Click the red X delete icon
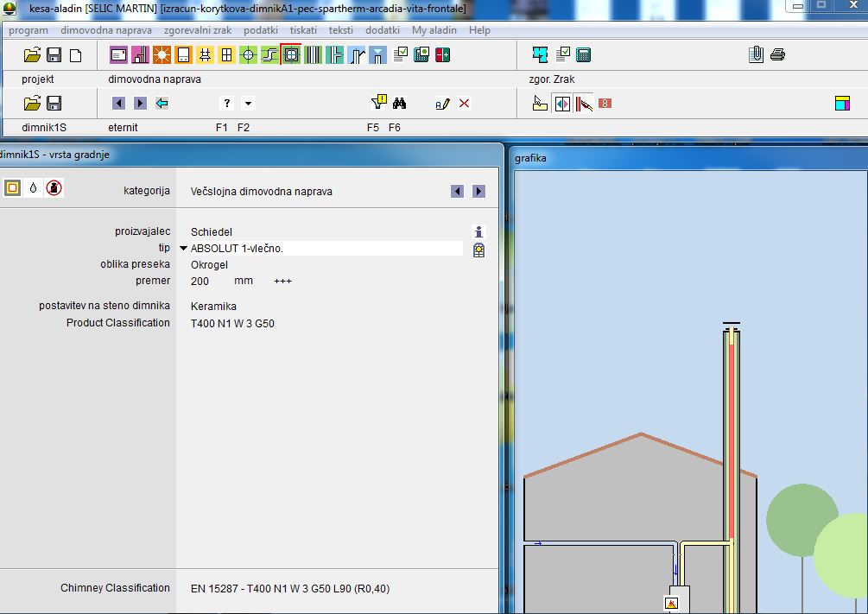The height and width of the screenshot is (614, 868). tap(465, 104)
